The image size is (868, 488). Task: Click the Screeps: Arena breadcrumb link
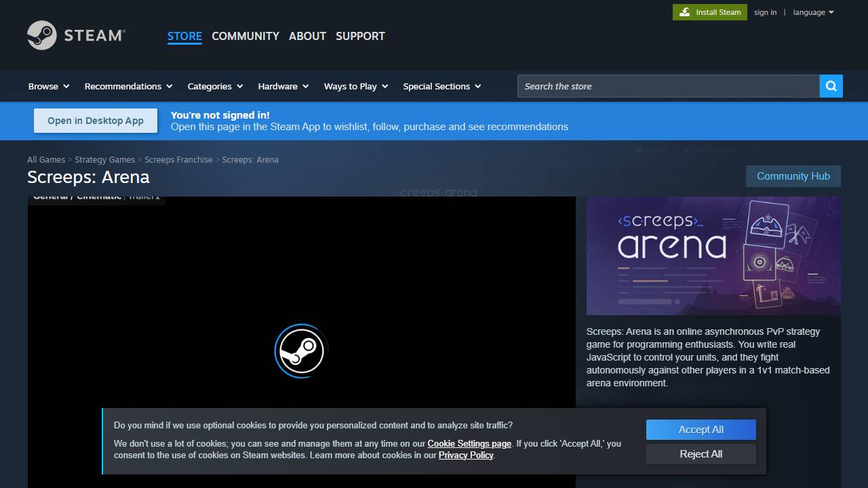[250, 159]
